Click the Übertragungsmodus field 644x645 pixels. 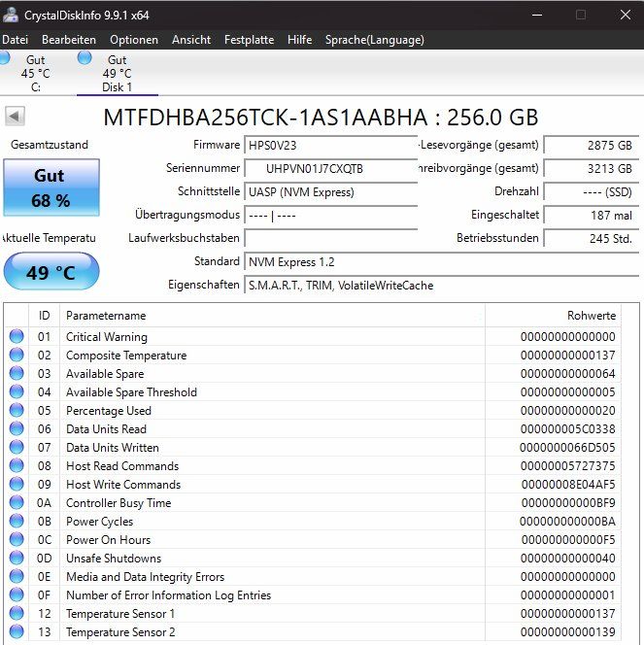331,215
